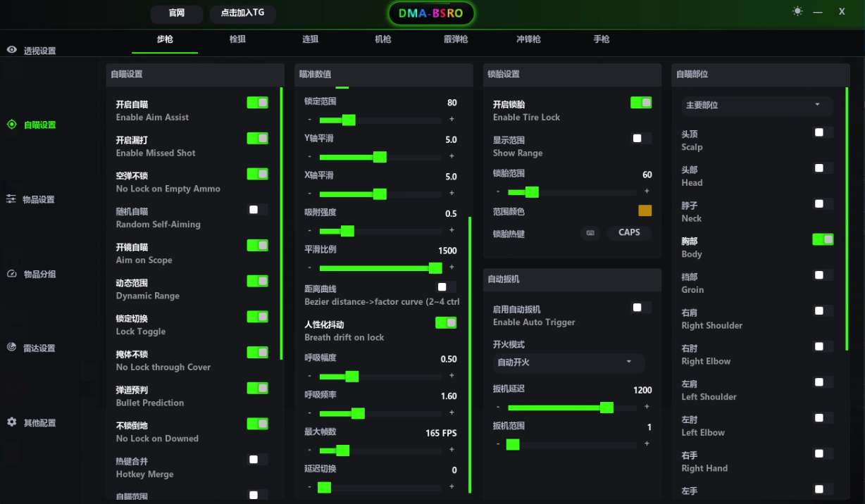This screenshot has width=865, height=504.
Task: Open the 自动开火 fire mode dropdown
Action: [568, 363]
